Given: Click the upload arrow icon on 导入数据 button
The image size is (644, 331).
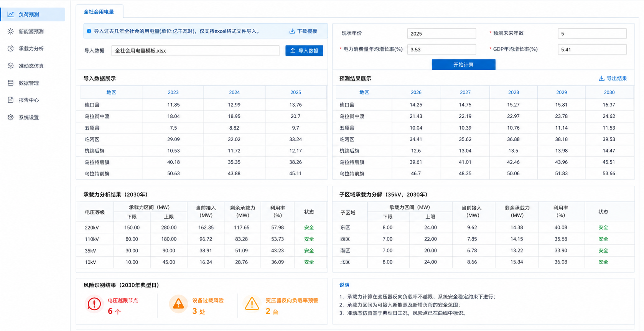Looking at the screenshot, I should coord(293,51).
